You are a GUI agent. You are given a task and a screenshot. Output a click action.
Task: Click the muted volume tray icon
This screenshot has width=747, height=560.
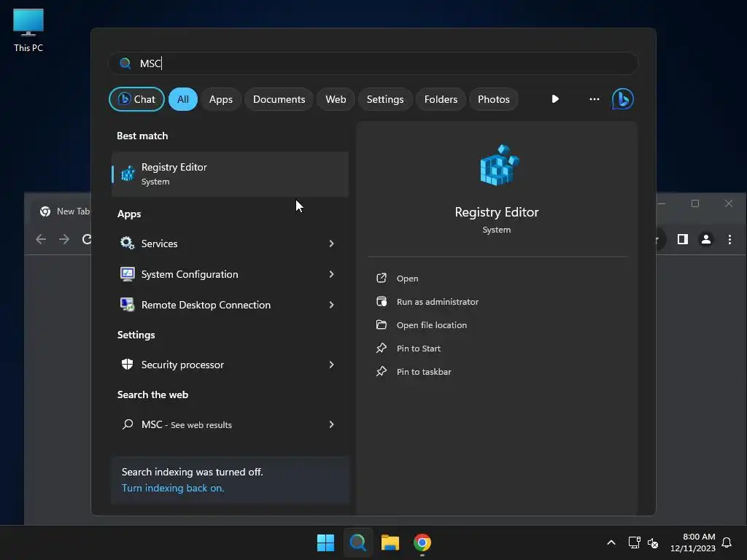coord(653,542)
